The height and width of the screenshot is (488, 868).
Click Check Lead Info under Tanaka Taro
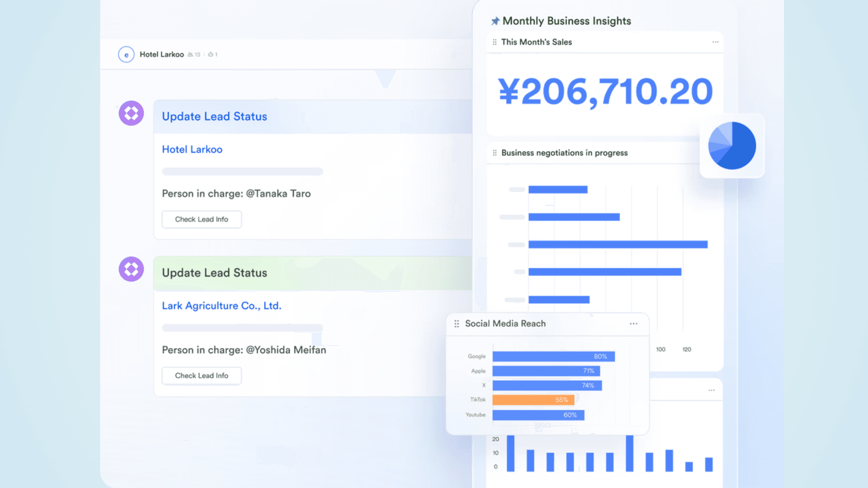tap(202, 219)
